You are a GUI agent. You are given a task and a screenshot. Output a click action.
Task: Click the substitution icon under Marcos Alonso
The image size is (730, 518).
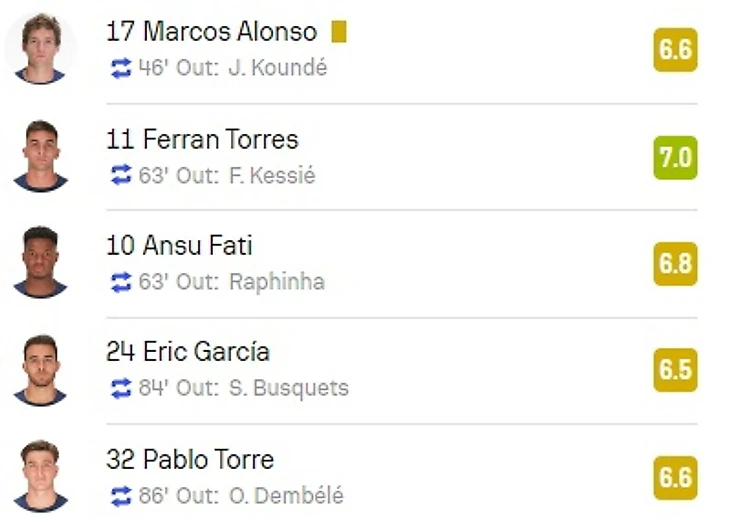click(121, 68)
